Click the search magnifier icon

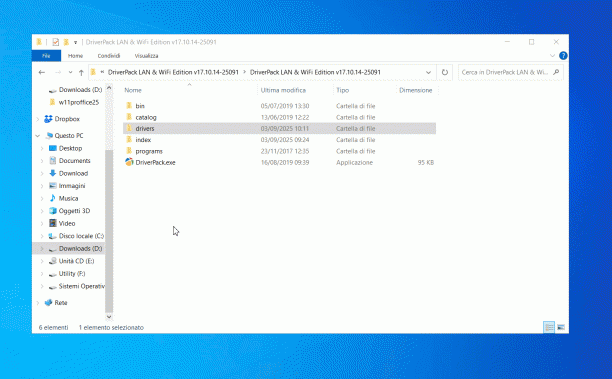[556, 72]
